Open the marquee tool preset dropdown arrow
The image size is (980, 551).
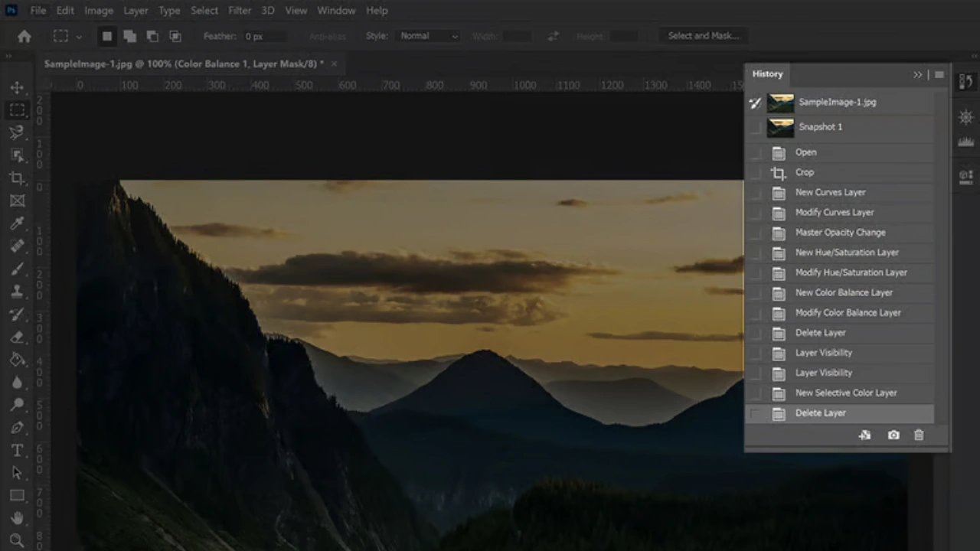[x=79, y=36]
